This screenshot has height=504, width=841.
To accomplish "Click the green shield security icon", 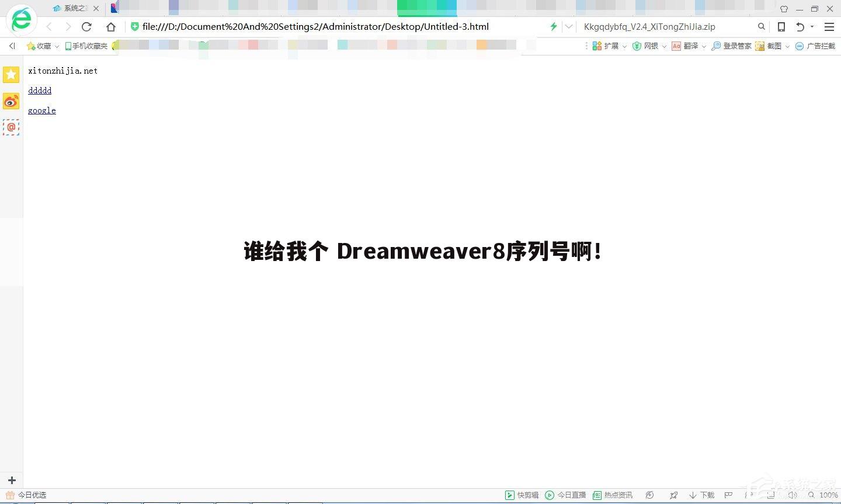I will [135, 27].
